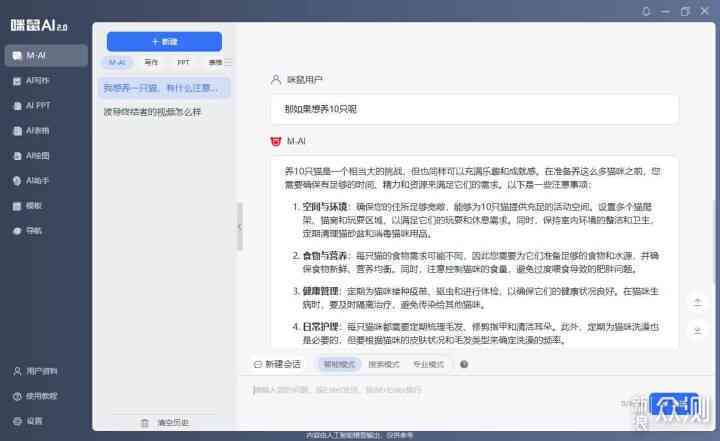Select the 写作 history filter tab
Image resolution: width=720 pixels, height=441 pixels.
click(151, 62)
